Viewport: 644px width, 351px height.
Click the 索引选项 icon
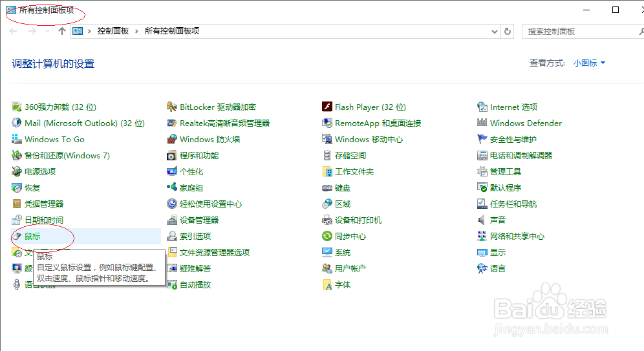172,237
